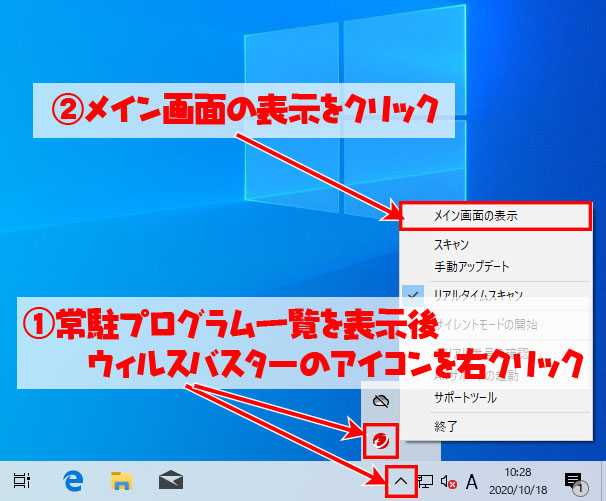Open the network status tray icon
The height and width of the screenshot is (501, 606).
pyautogui.click(x=425, y=482)
